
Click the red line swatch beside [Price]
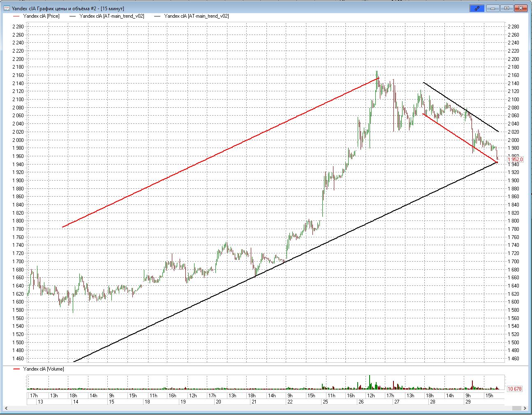click(x=16, y=16)
